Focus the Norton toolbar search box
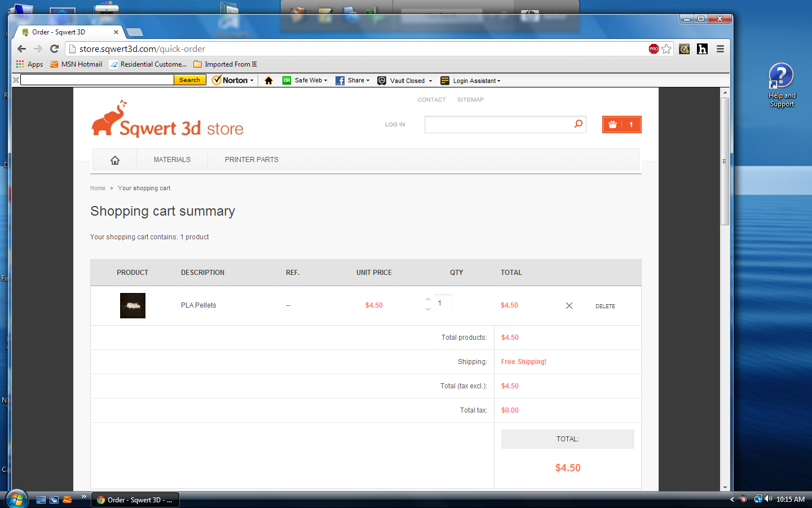This screenshot has width=812, height=508. click(x=97, y=80)
